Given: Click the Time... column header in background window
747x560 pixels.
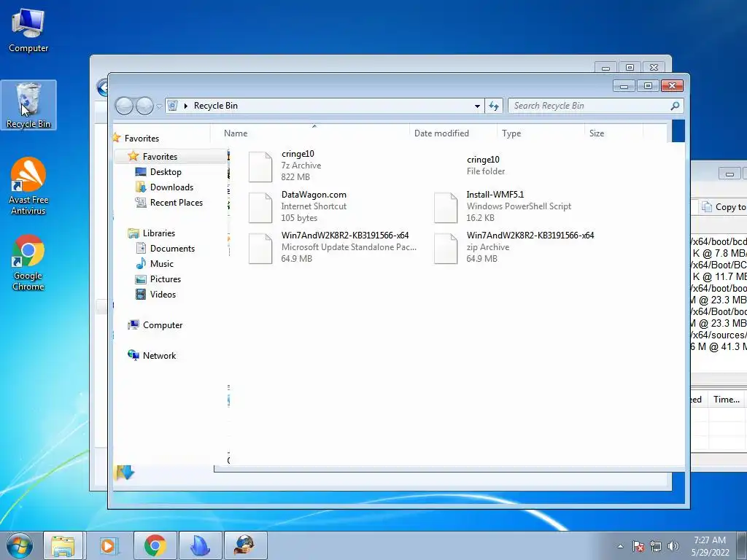Looking at the screenshot, I should tap(726, 400).
